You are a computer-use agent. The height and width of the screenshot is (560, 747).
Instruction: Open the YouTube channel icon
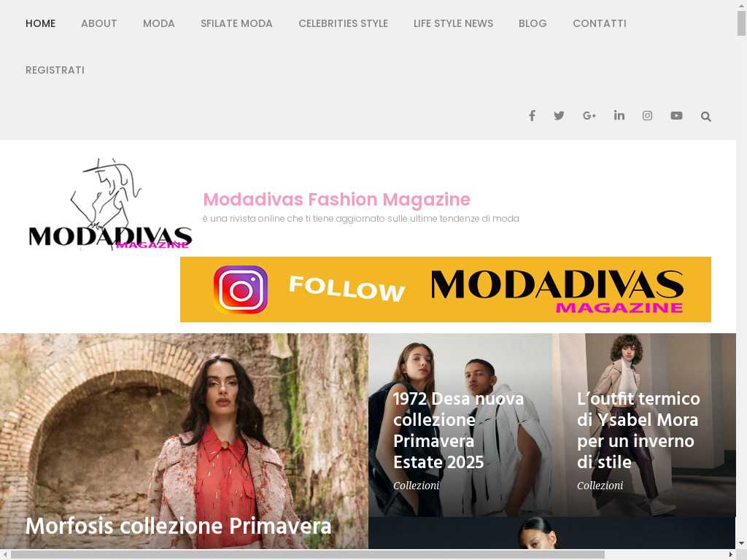tap(676, 116)
